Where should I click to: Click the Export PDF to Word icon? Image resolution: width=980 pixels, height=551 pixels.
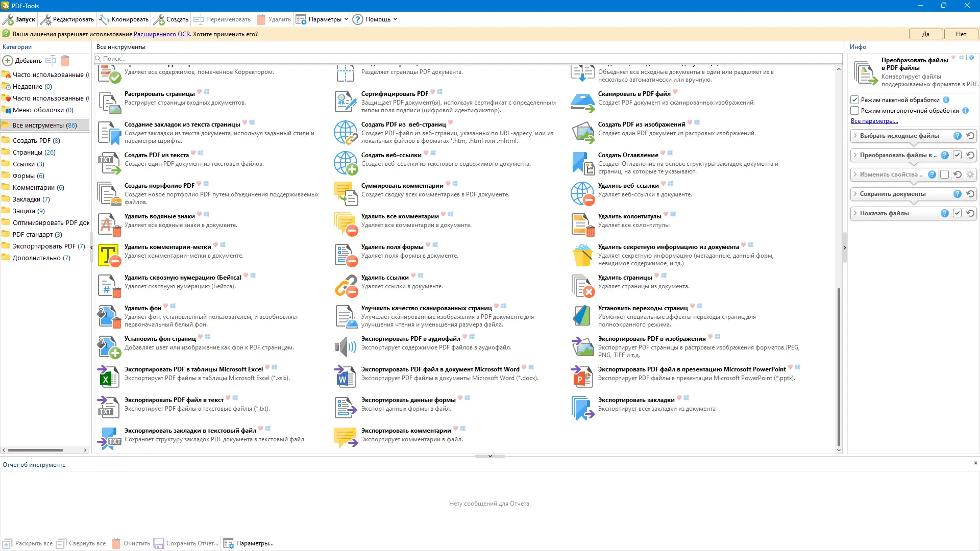pos(345,378)
